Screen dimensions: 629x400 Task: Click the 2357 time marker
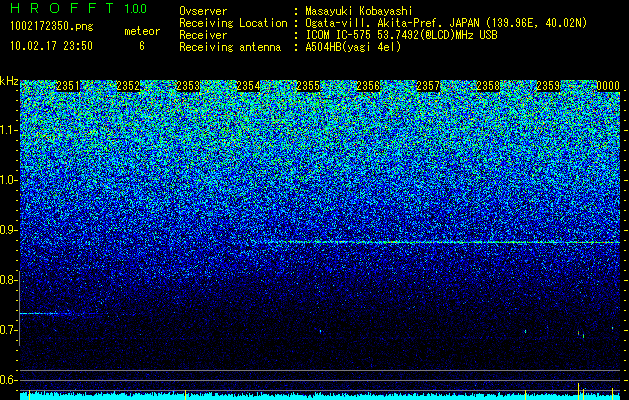point(428,86)
